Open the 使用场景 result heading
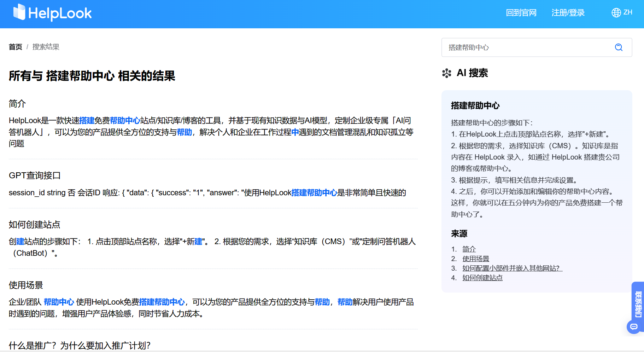 tap(26, 285)
